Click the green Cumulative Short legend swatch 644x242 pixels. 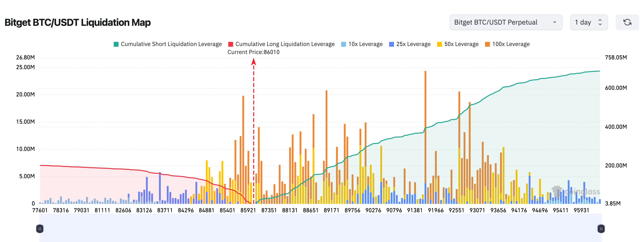tap(117, 44)
